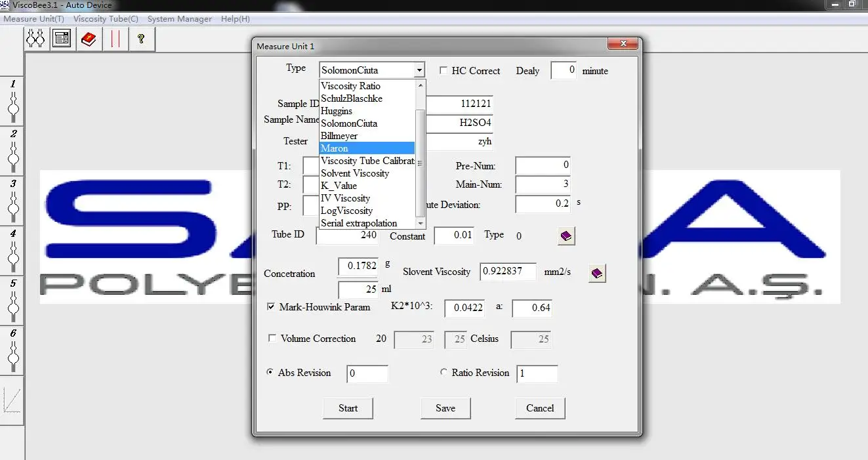
Task: Click the Type dropdown list scrollbar
Action: click(x=421, y=154)
